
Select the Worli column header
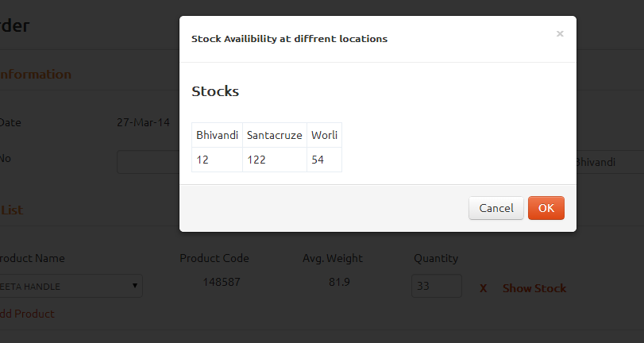324,135
